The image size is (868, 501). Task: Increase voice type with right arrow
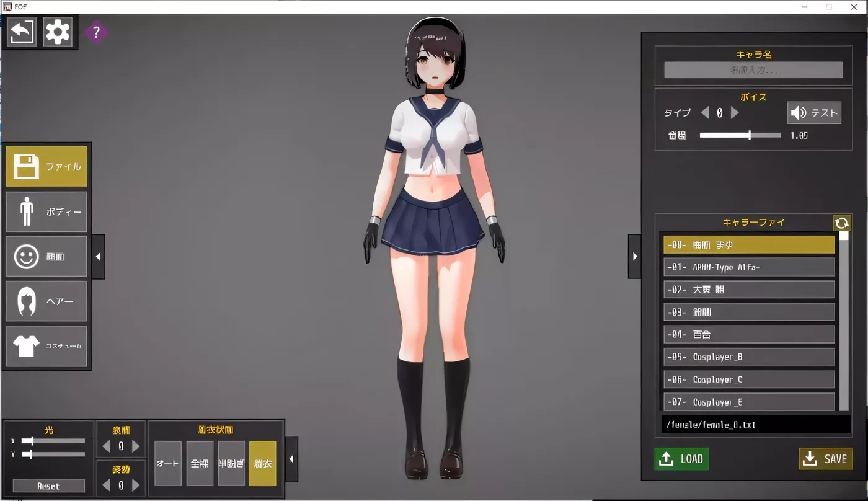coord(735,113)
